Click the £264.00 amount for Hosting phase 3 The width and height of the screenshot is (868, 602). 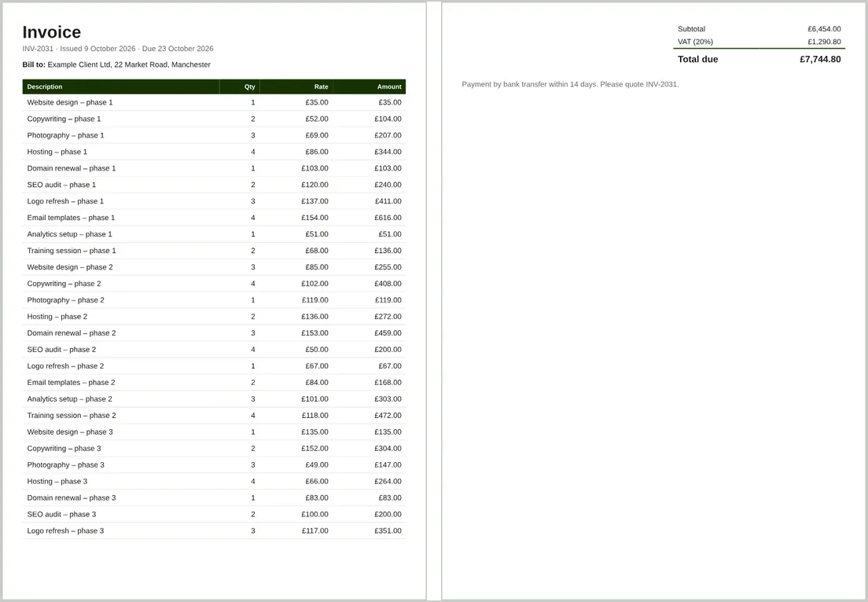[388, 482]
